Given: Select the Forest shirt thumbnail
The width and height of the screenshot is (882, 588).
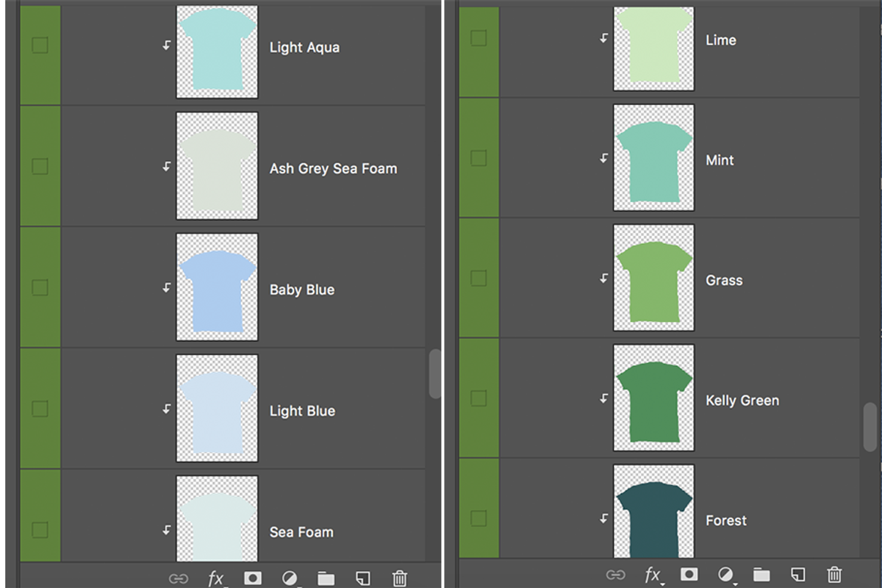Looking at the screenshot, I should click(x=654, y=511).
